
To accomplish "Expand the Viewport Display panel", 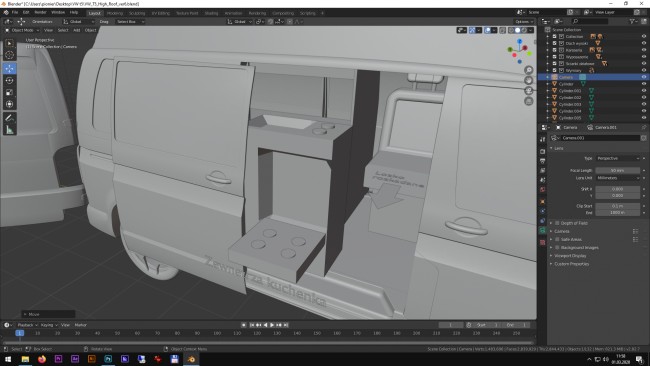I will (x=570, y=256).
